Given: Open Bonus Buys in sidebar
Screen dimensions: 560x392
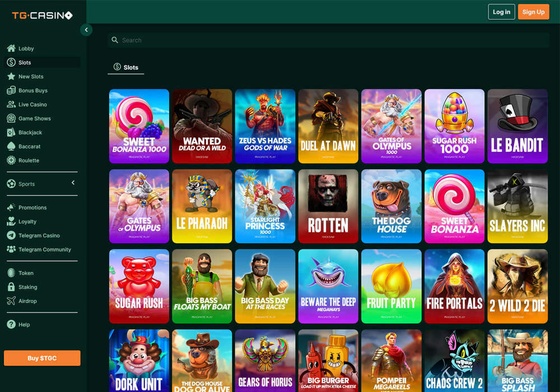Looking at the screenshot, I should coord(42,90).
